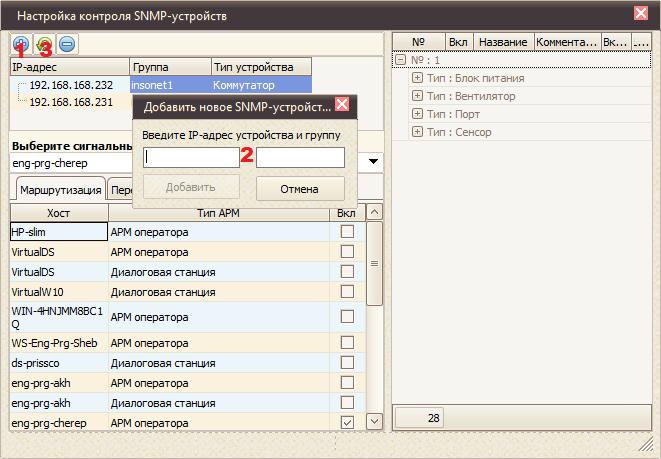Open the partially hidden Пере... tab
This screenshot has width=661, height=459.
coord(121,191)
